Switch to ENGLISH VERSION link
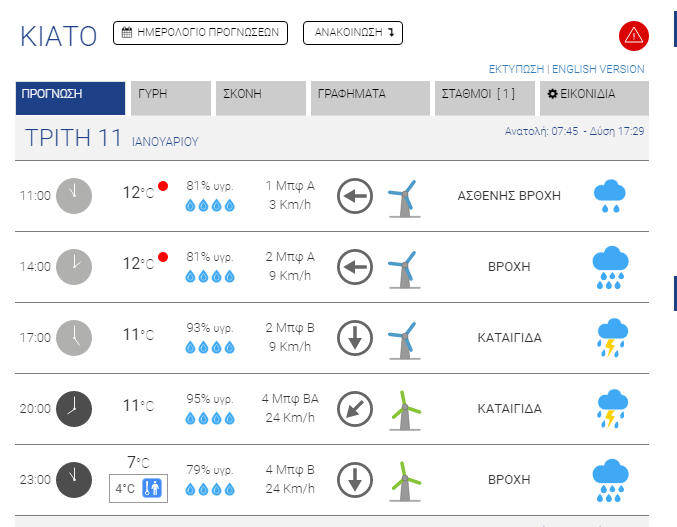Screen dimensions: 677x527 tap(598, 69)
